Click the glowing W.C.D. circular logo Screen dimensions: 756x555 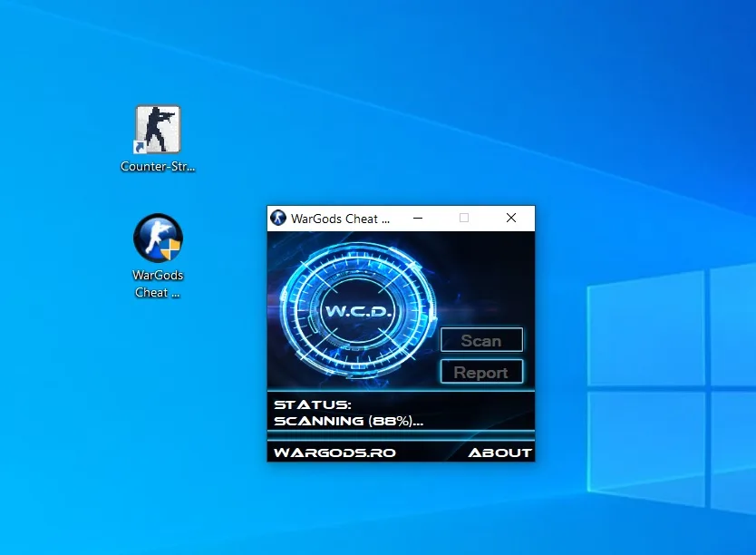pyautogui.click(x=357, y=310)
